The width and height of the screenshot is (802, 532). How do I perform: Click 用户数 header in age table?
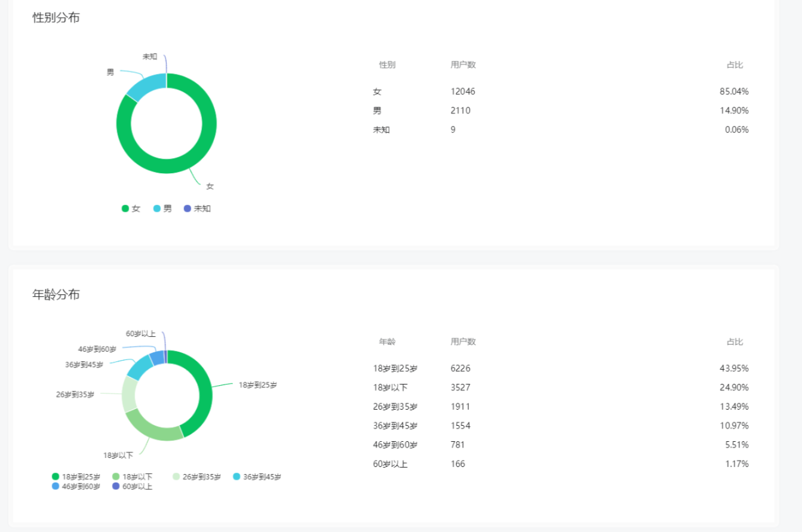tap(463, 342)
